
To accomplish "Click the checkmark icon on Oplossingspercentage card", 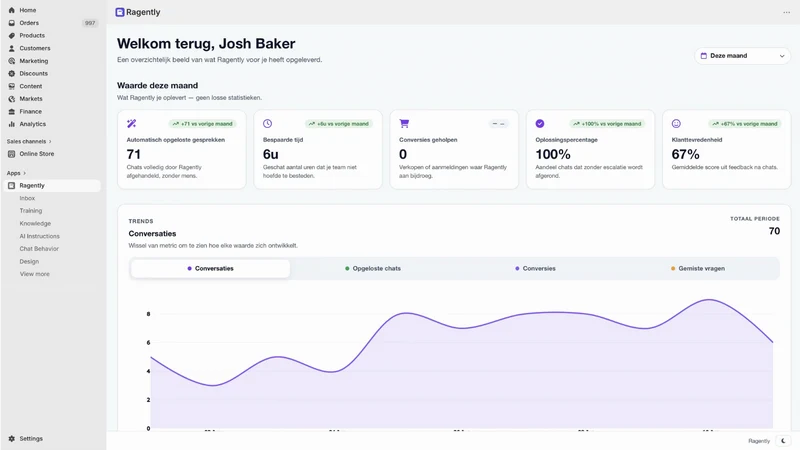I will click(x=540, y=123).
